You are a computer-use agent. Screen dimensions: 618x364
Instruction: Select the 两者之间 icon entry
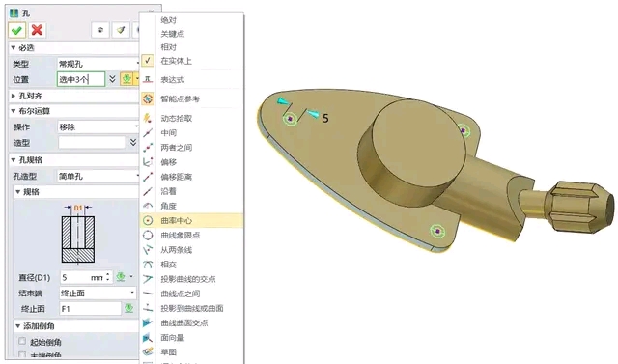point(191,148)
